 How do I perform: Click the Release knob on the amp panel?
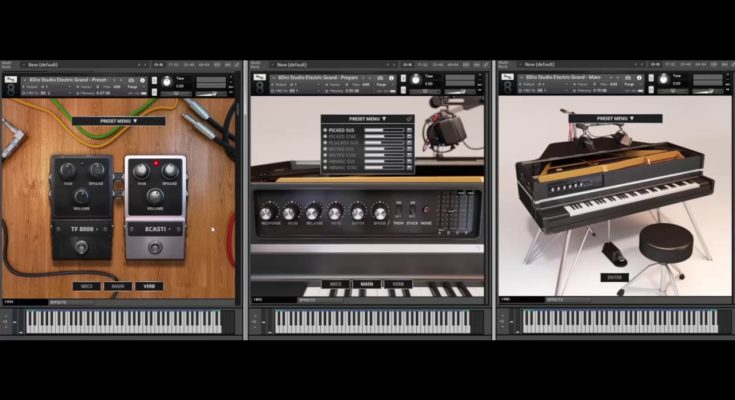click(x=312, y=212)
